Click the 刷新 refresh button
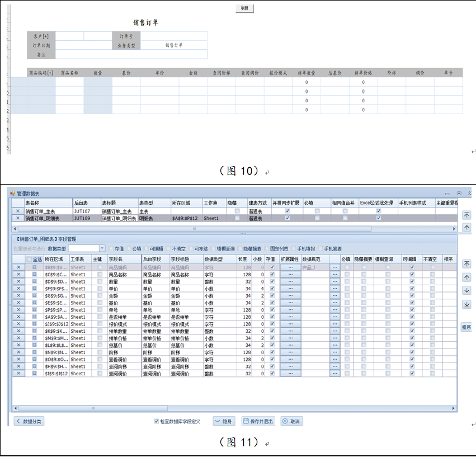The width and height of the screenshot is (476, 457). [244, 8]
